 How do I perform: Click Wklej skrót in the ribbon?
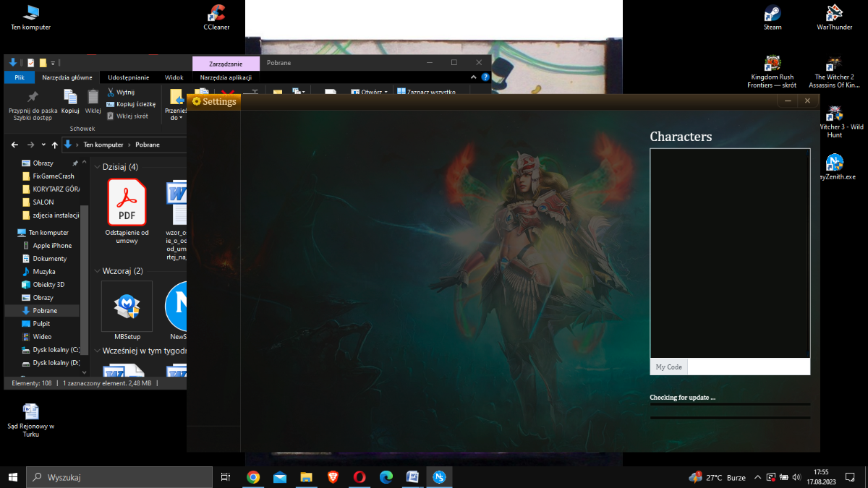point(127,116)
